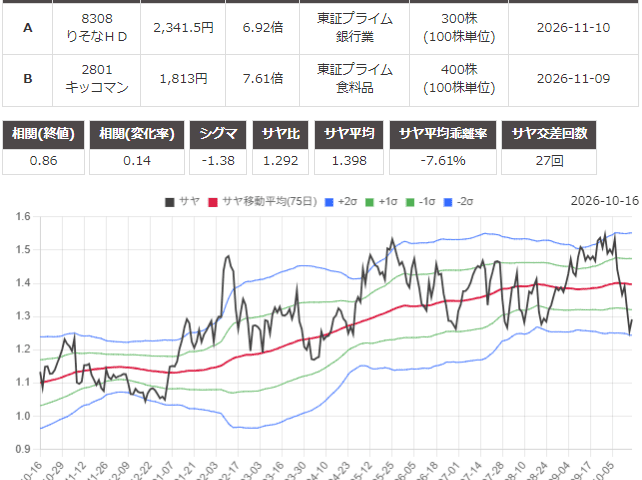The height and width of the screenshot is (480, 642).
Task: Click the correlation value 0.86
Action: click(x=43, y=161)
